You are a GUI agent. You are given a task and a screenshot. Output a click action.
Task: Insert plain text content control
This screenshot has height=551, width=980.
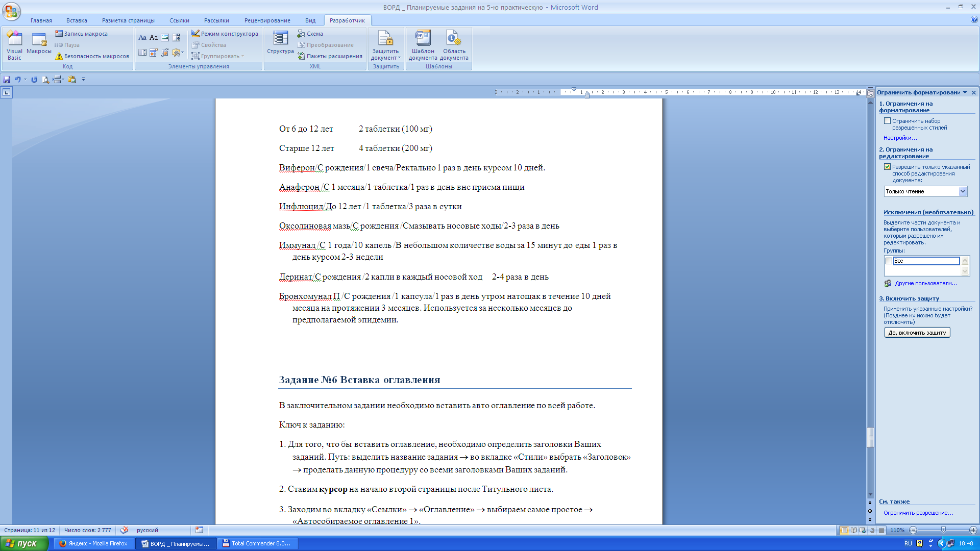(x=154, y=38)
